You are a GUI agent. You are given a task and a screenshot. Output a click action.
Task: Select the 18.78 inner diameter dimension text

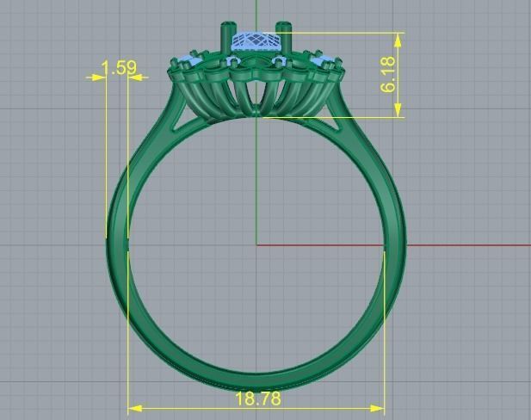click(257, 398)
